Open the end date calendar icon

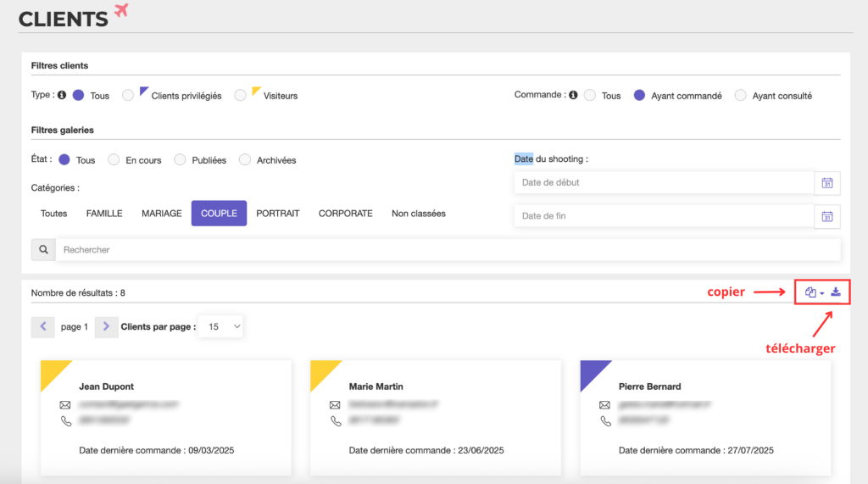tap(827, 216)
